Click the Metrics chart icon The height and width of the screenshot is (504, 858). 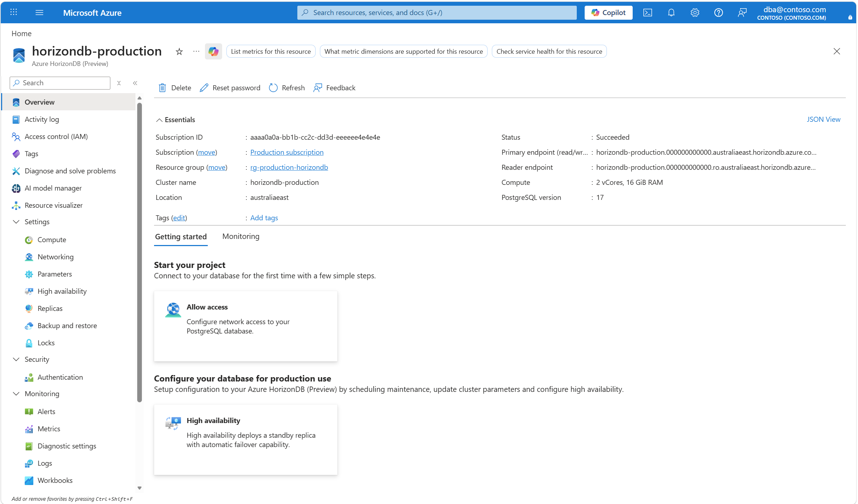click(29, 429)
